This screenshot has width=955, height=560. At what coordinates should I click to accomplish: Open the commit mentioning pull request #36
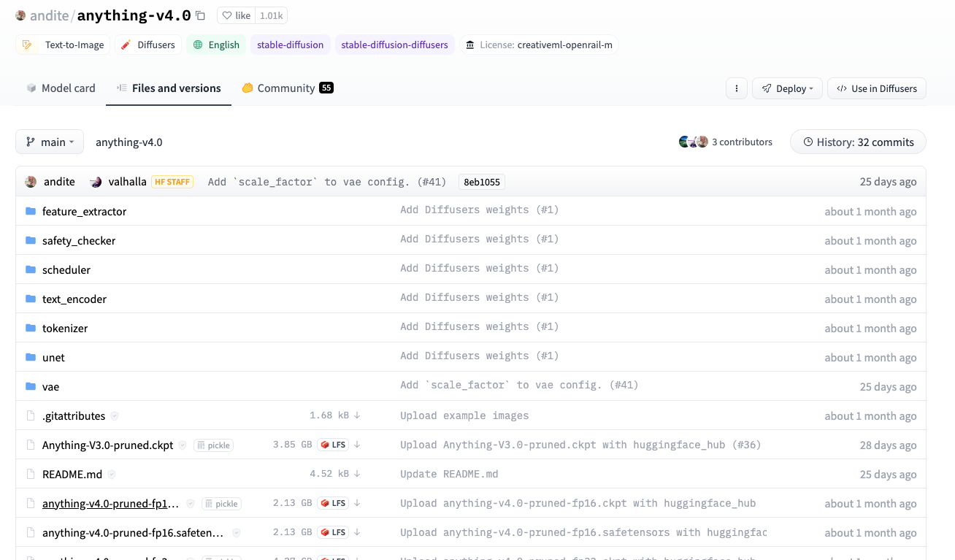tap(580, 445)
